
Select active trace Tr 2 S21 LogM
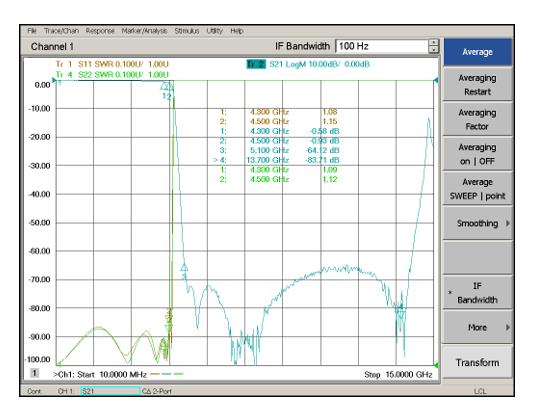pos(308,64)
